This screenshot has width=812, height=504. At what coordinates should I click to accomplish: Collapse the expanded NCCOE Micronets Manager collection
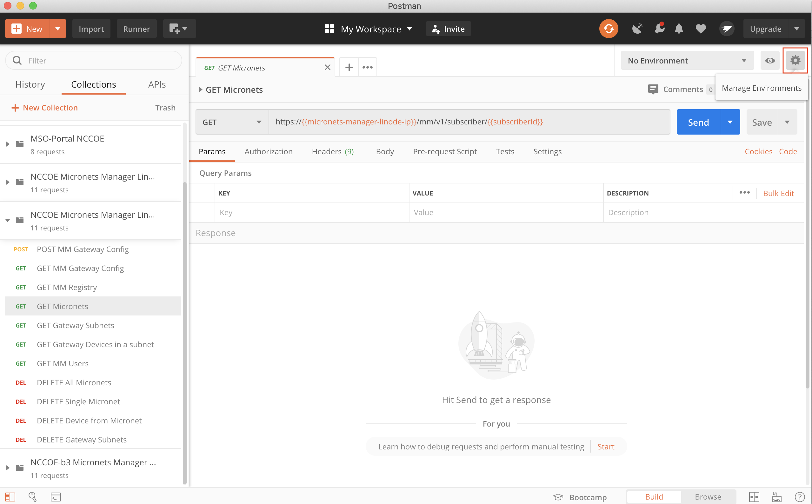pos(7,220)
